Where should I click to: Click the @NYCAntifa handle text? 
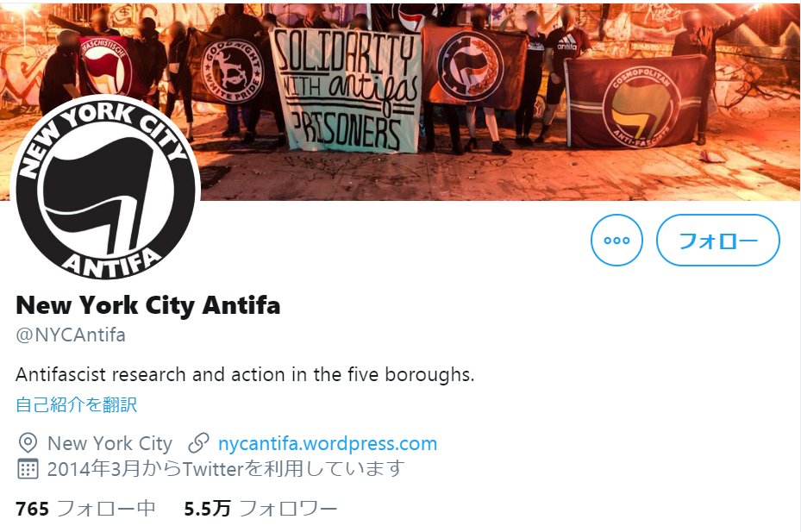click(71, 335)
